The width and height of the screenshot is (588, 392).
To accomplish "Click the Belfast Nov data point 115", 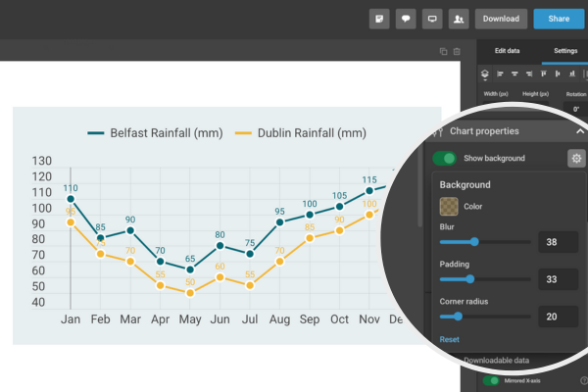I will click(x=369, y=190).
